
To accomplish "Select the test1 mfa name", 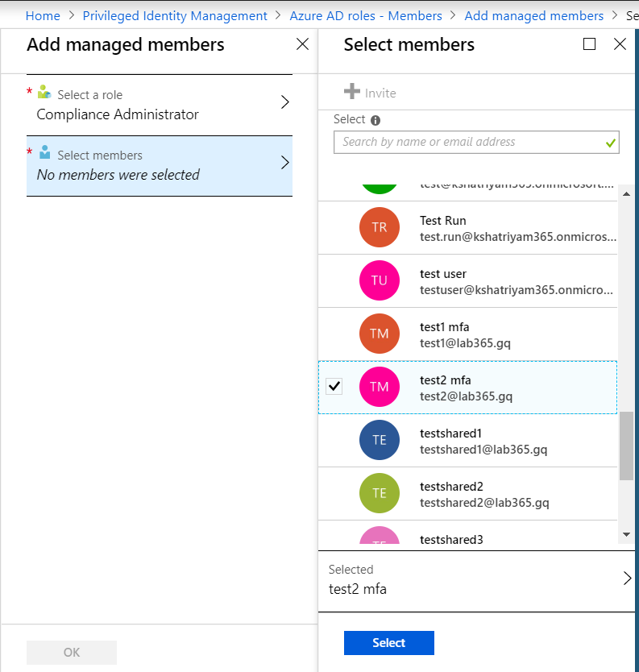I will point(445,327).
